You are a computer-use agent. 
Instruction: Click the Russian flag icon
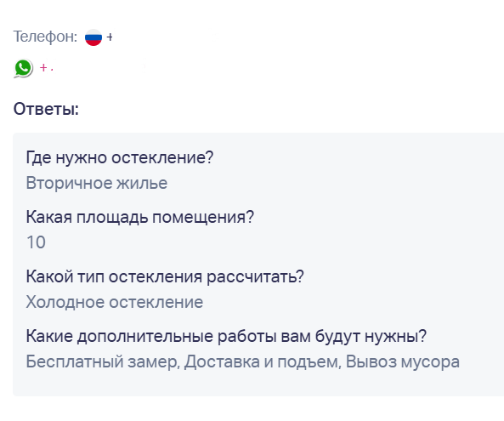(x=93, y=37)
